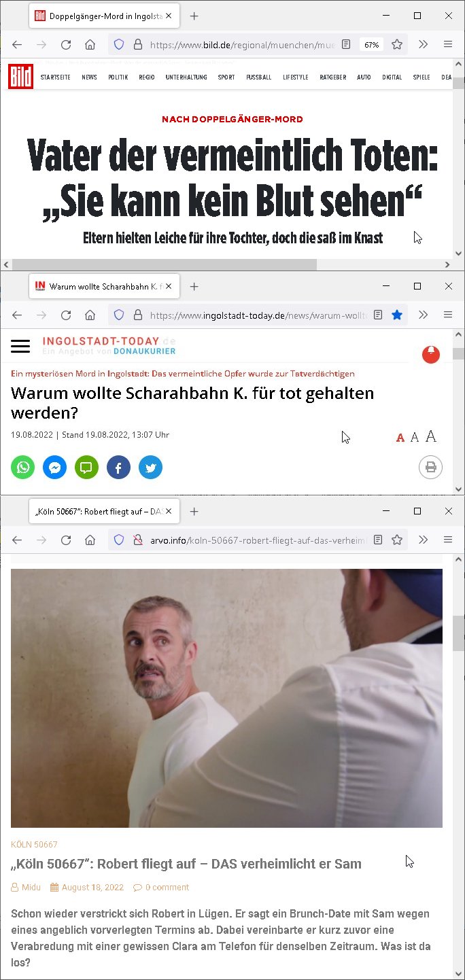Open application menu in arvo.info window

pyautogui.click(x=448, y=540)
